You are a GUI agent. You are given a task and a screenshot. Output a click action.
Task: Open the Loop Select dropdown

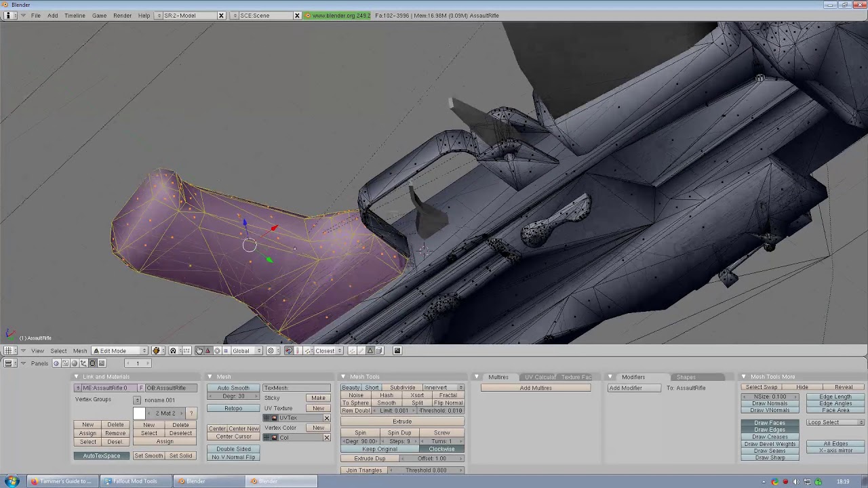click(x=835, y=422)
